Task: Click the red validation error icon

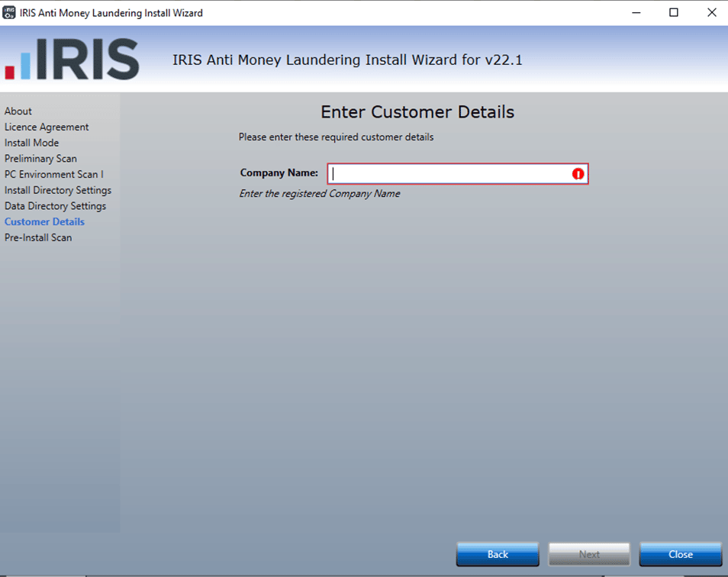Action: coord(578,174)
